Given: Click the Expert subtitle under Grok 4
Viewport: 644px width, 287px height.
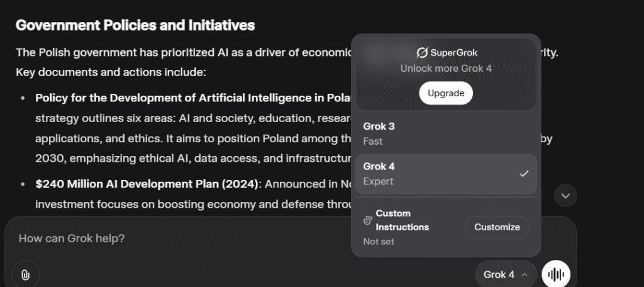Looking at the screenshot, I should pyautogui.click(x=378, y=181).
